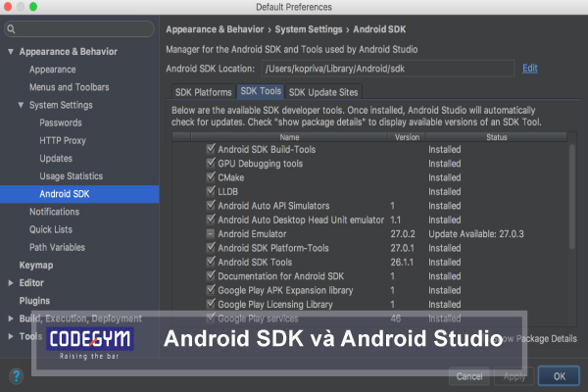Click the Android SDK Location path field
The height and width of the screenshot is (392, 588).
(386, 69)
